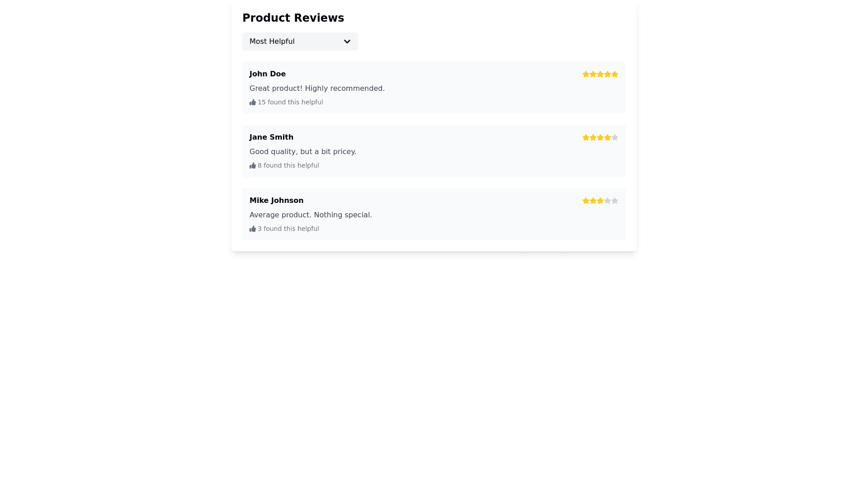The height and width of the screenshot is (488, 868).
Task: Click the fourth grey star on Mike Johnson's rating
Action: (x=608, y=201)
